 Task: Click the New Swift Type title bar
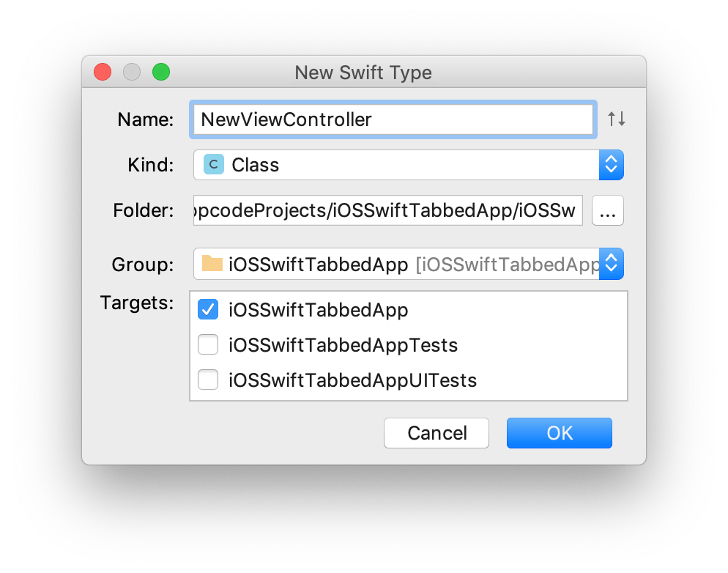(x=363, y=73)
